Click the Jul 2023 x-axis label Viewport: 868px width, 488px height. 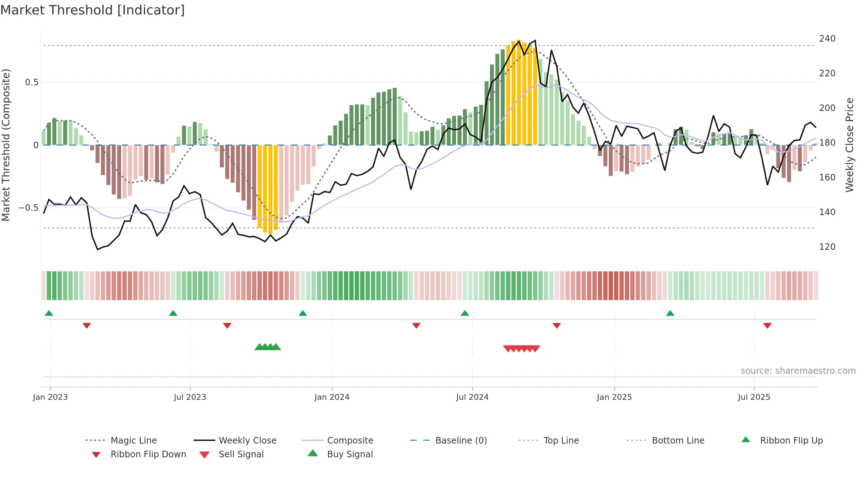[x=190, y=397]
